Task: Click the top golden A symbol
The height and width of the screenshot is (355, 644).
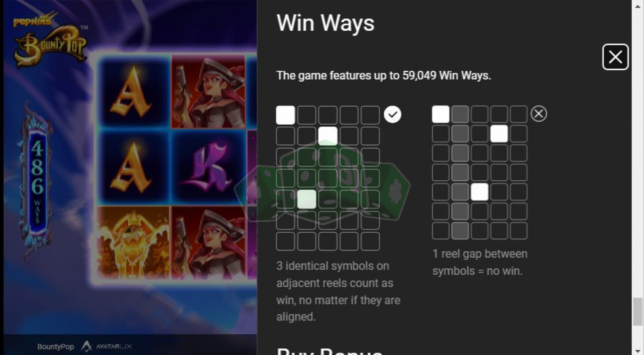Action: pos(133,92)
